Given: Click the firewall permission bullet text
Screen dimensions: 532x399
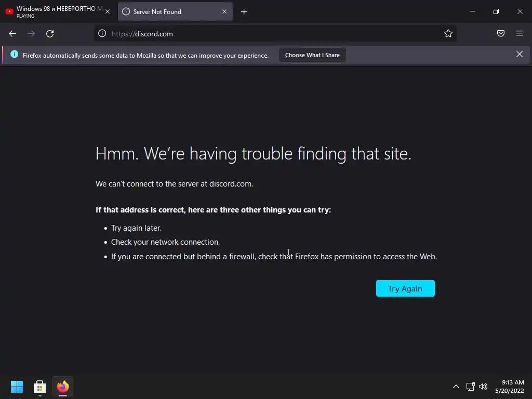Looking at the screenshot, I should click(x=274, y=257).
